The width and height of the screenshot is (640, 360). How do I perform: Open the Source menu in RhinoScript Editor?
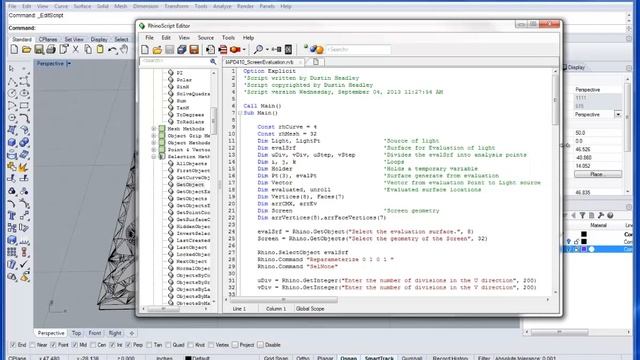point(206,38)
